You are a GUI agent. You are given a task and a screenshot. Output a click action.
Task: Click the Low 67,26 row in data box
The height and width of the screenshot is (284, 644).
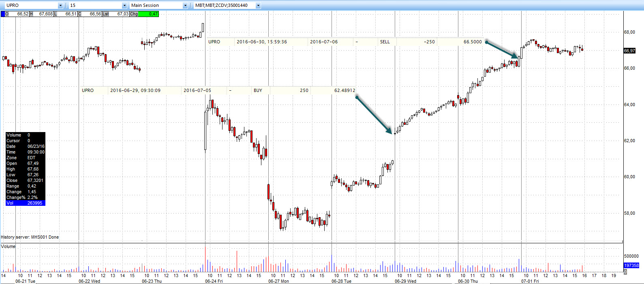coord(26,175)
